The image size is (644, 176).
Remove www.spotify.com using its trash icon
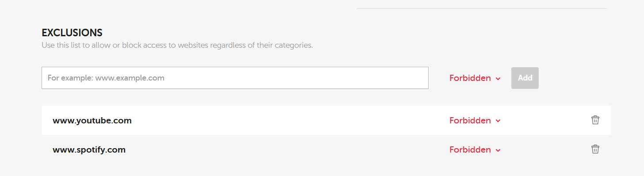click(x=595, y=149)
